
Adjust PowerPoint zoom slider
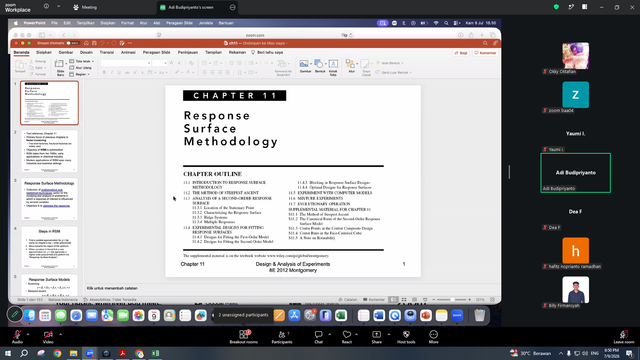tap(452, 300)
